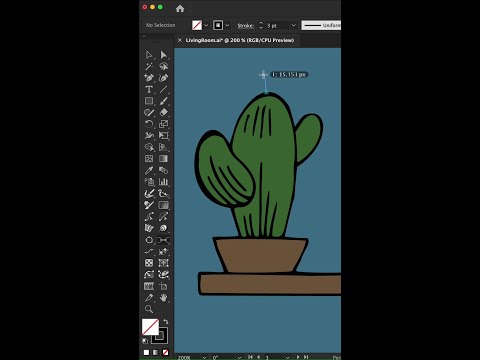Click the 3 pt stroke weight field

(x=277, y=26)
